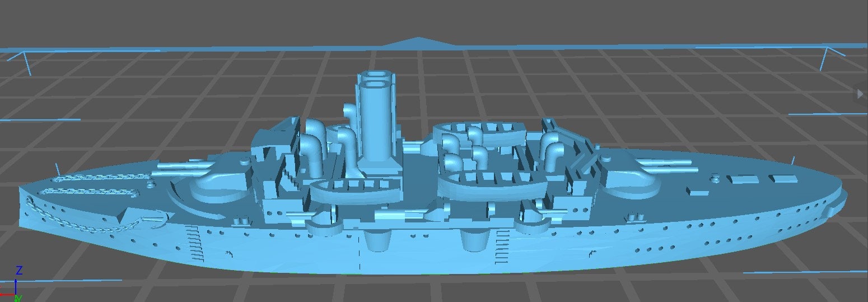This screenshot has width=868, height=302.
Task: Click the lifeboat below the funnel base
Action: point(356,190)
